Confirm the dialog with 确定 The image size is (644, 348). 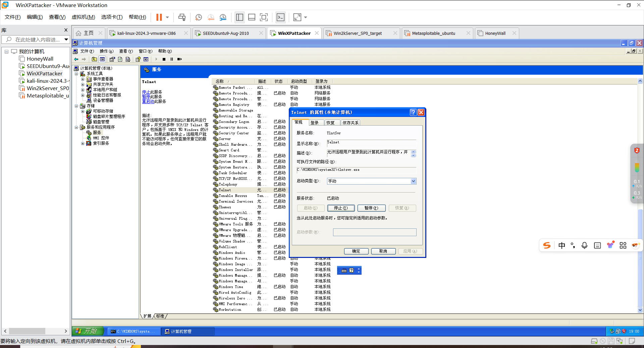[356, 251]
